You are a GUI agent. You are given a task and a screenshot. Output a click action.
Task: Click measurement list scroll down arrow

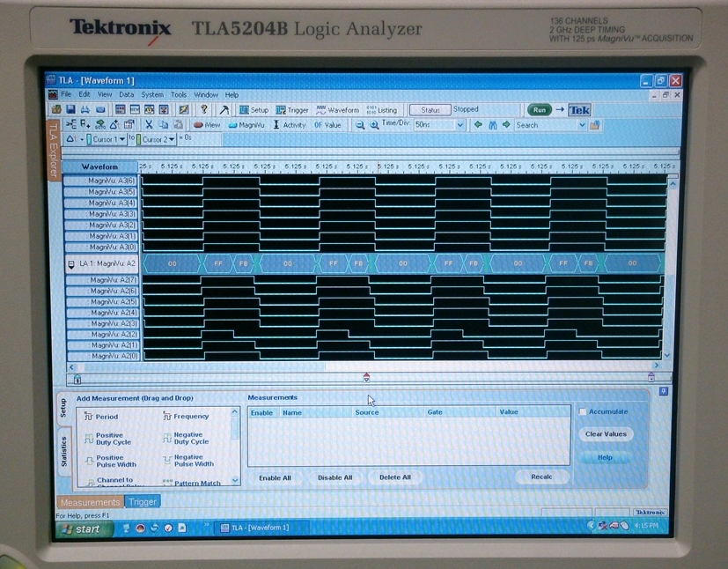(x=235, y=480)
